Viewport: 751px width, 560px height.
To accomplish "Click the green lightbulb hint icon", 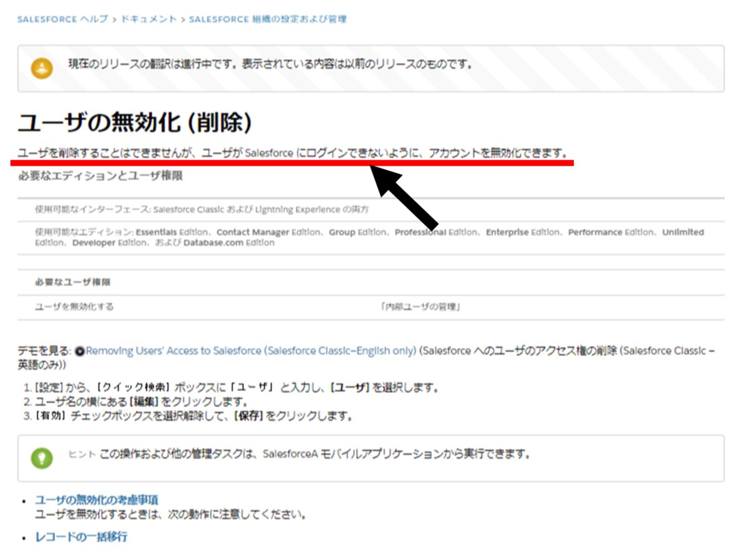I will (x=42, y=459).
